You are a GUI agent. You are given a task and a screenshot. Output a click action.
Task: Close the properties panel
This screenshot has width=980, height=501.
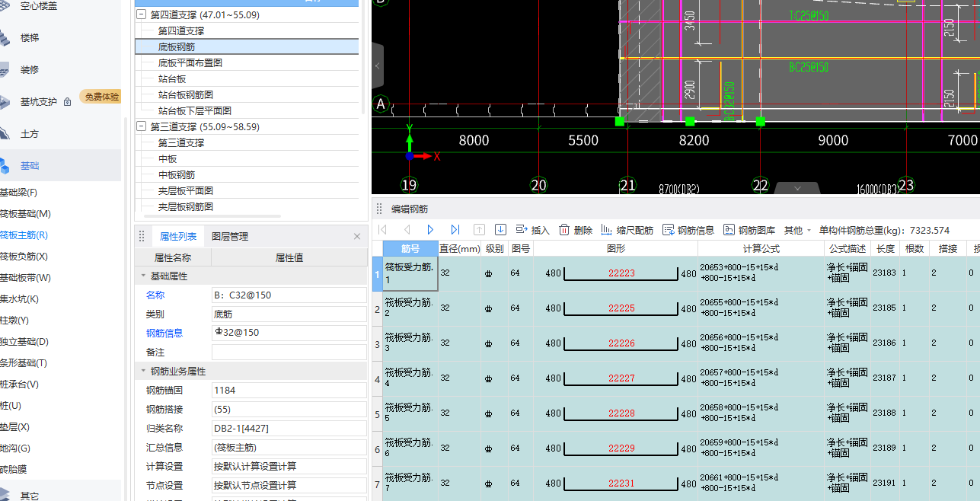pyautogui.click(x=357, y=237)
